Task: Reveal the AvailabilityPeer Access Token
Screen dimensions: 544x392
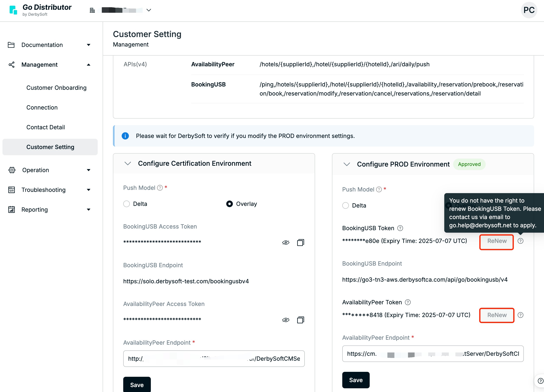Action: pos(286,320)
